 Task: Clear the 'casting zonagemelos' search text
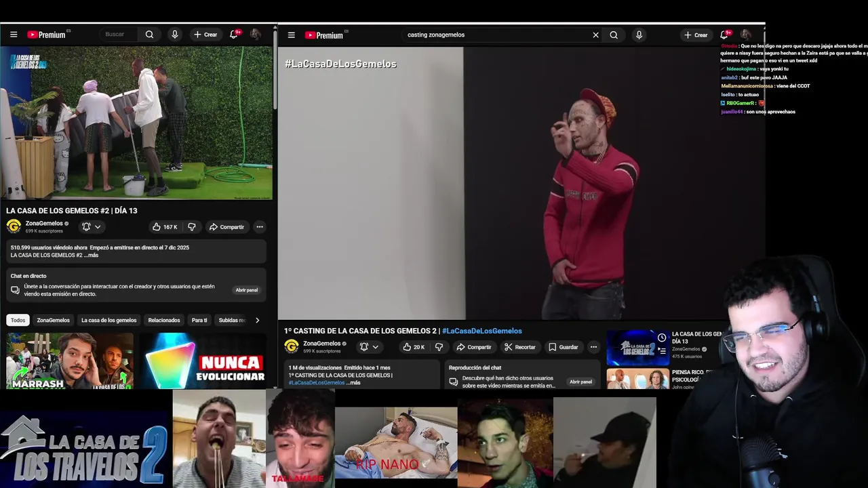click(x=595, y=35)
